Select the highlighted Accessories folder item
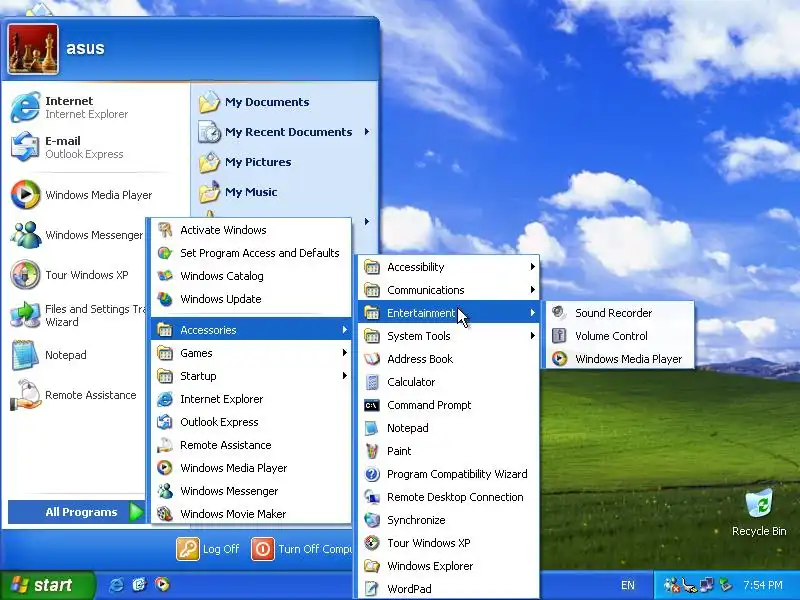This screenshot has height=600, width=800. coord(251,330)
